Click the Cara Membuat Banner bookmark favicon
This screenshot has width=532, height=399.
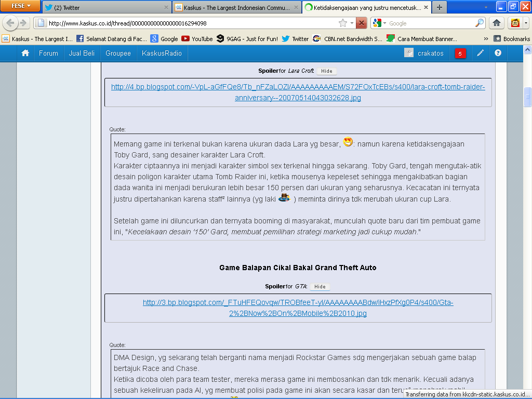(391, 38)
